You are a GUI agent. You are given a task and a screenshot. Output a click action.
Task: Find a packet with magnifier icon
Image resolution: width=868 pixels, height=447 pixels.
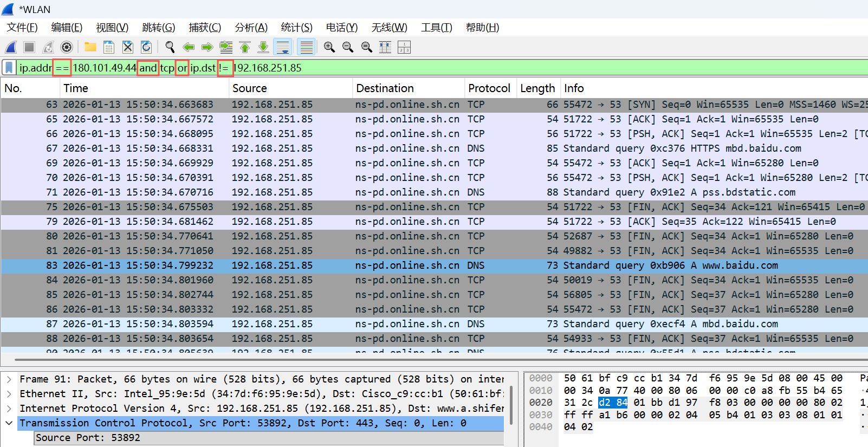click(170, 47)
